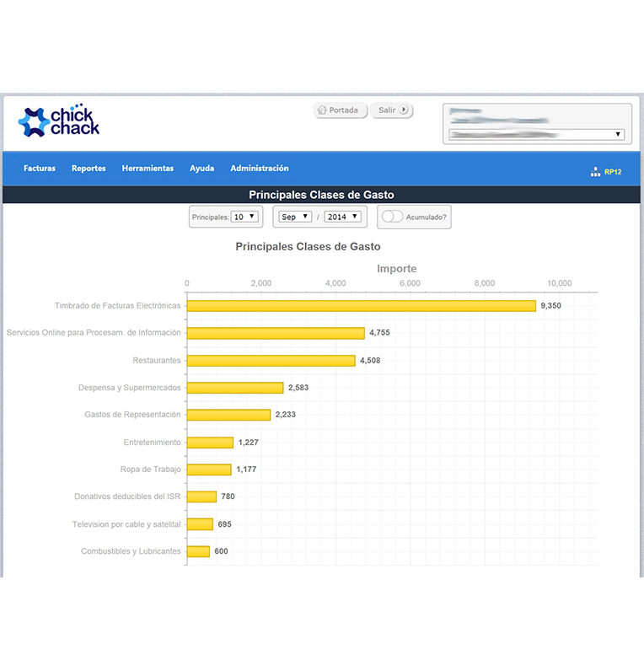Click the Entretenimiento category label
Viewport: 644px width, 671px height.
152,443
